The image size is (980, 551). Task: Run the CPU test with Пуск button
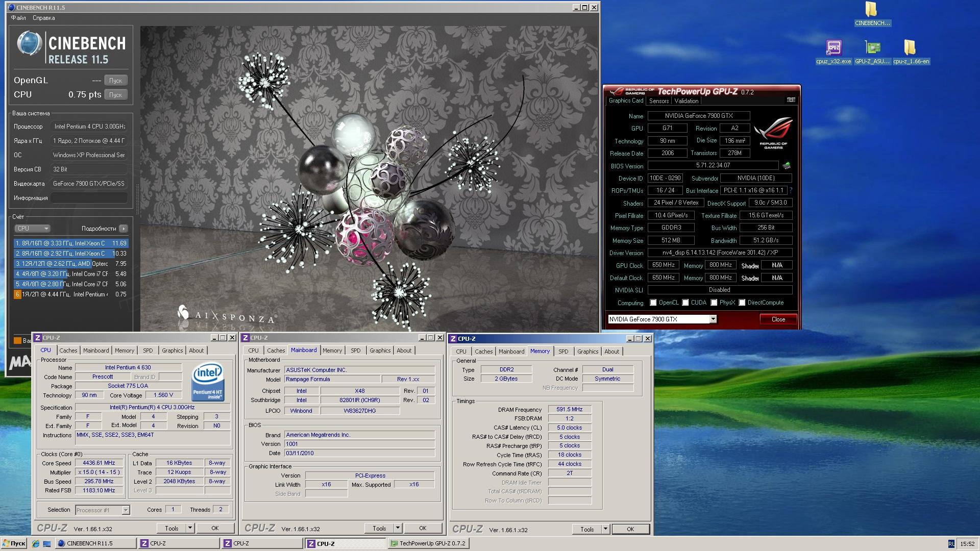(x=116, y=95)
